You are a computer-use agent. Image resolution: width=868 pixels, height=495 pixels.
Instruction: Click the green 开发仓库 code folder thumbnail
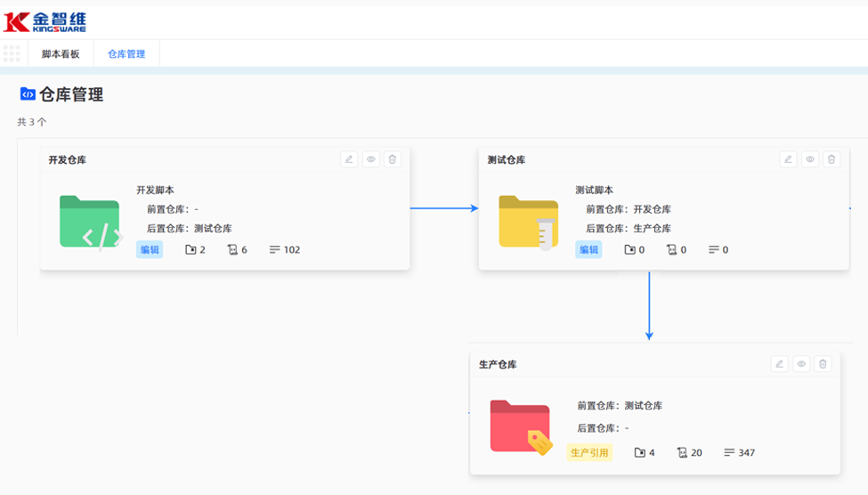click(x=91, y=223)
